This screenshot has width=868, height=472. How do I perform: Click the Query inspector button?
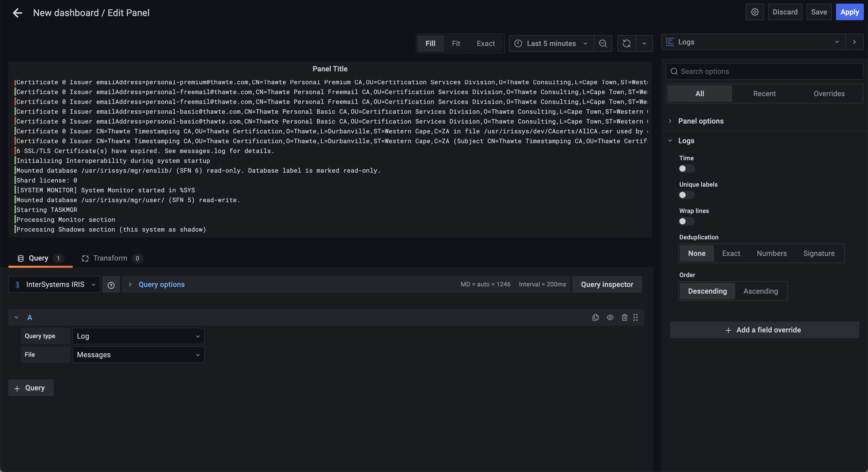[x=607, y=285]
